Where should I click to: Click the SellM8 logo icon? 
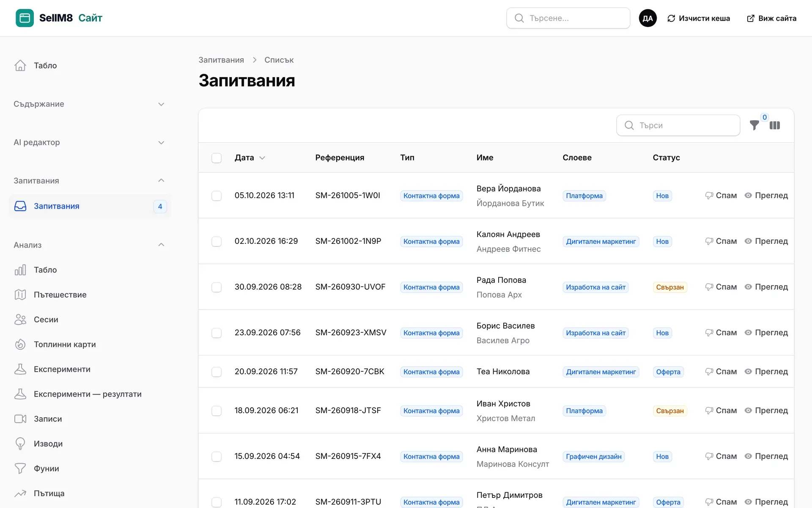25,18
